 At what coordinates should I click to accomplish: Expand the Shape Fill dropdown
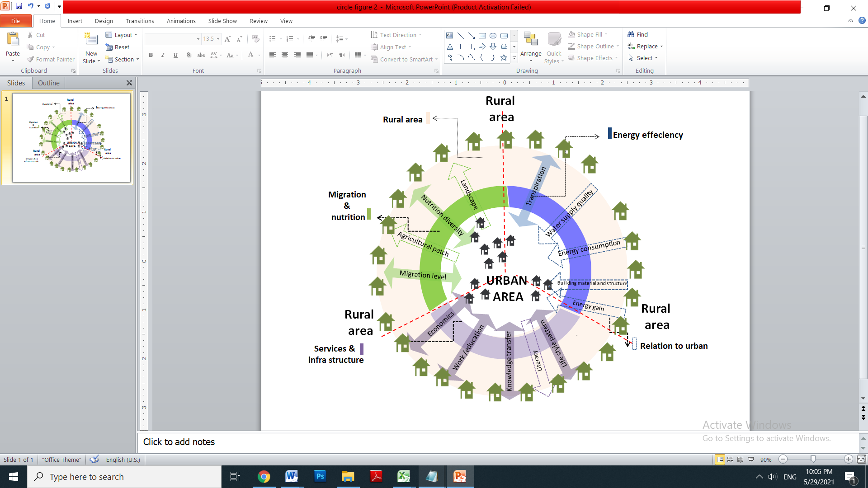coord(588,34)
